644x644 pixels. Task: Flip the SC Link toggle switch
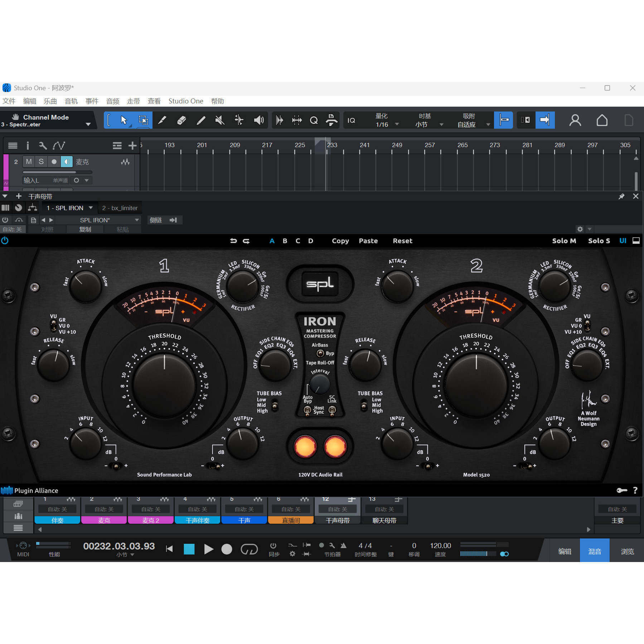click(x=332, y=410)
